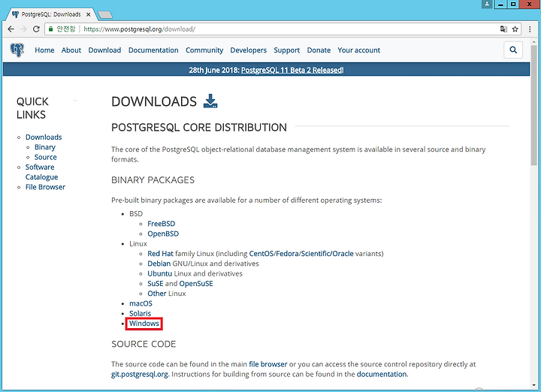The height and width of the screenshot is (392, 541).
Task: Open the Ubuntu link
Action: point(160,274)
